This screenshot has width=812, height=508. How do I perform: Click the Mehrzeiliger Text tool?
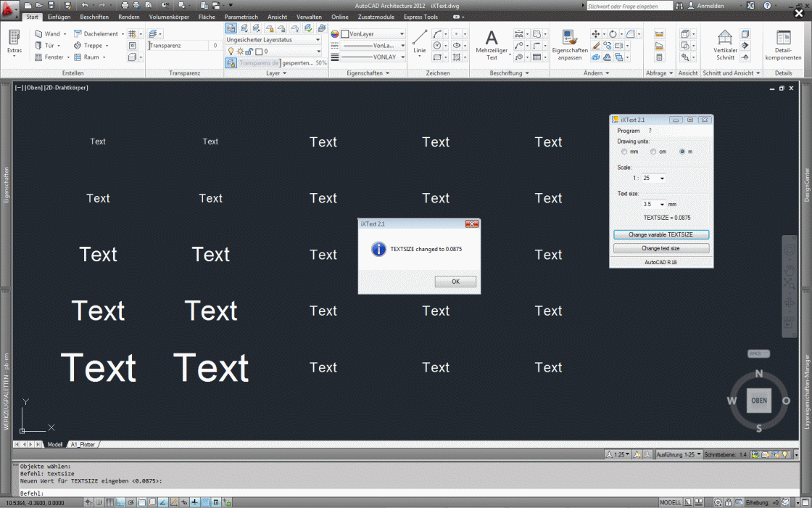[x=492, y=44]
